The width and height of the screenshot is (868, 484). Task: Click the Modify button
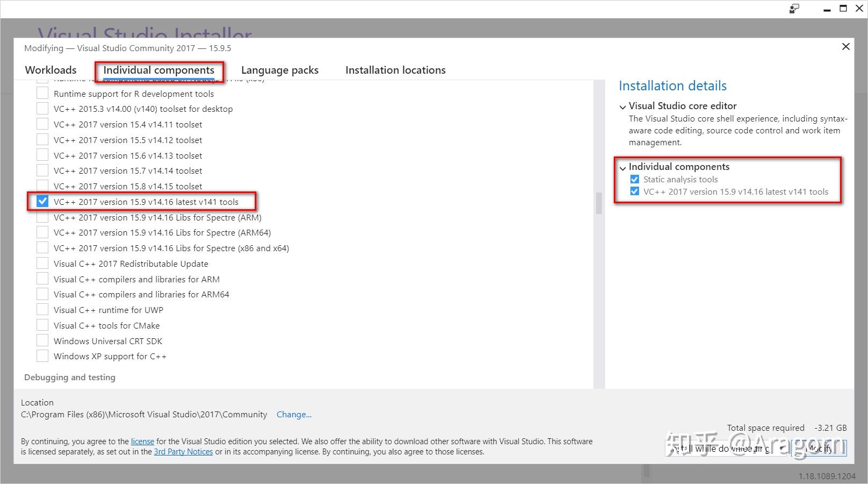click(x=820, y=449)
